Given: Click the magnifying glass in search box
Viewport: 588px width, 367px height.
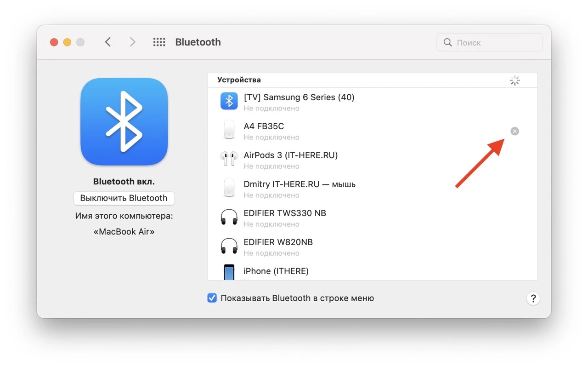Looking at the screenshot, I should pos(447,43).
